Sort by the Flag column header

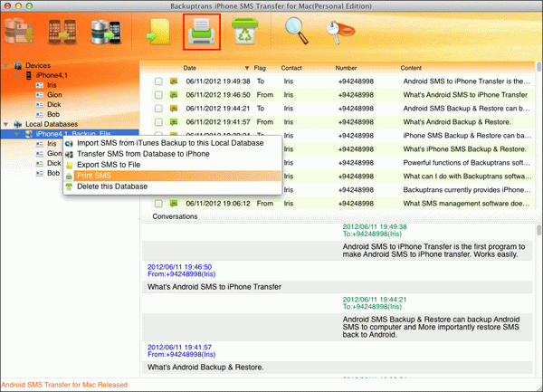(260, 68)
